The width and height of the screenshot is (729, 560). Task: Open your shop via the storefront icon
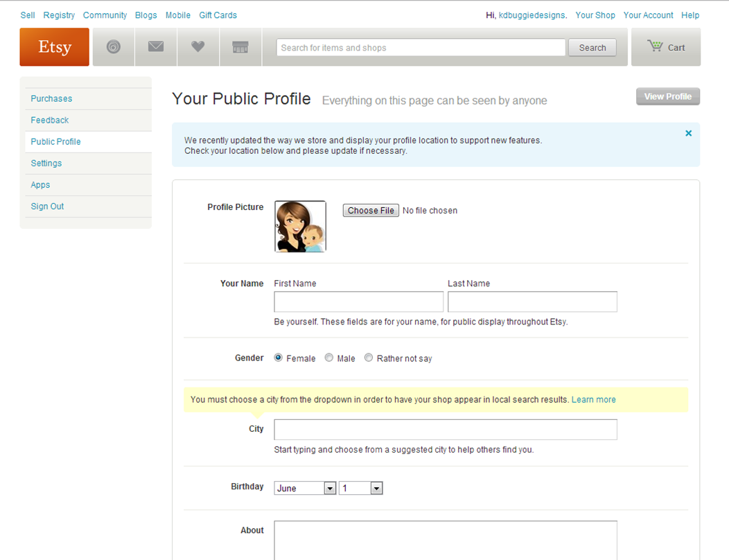point(240,46)
